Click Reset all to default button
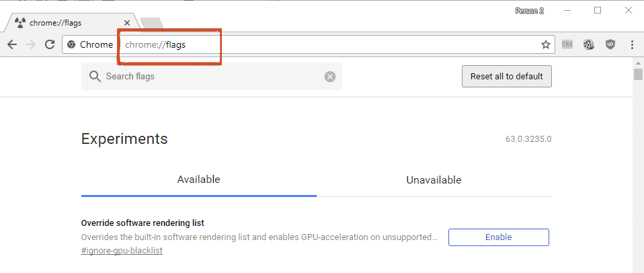Viewport: 644px width, 273px height. (x=507, y=77)
